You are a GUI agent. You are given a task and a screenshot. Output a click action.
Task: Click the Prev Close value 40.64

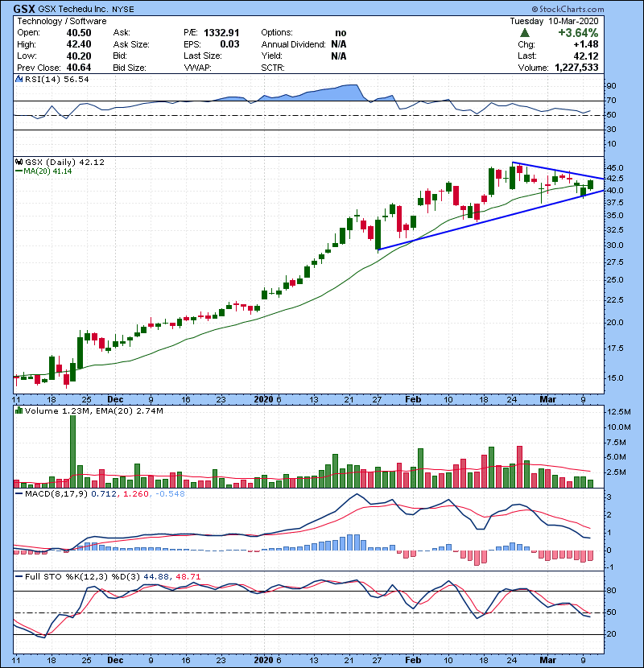point(79,68)
